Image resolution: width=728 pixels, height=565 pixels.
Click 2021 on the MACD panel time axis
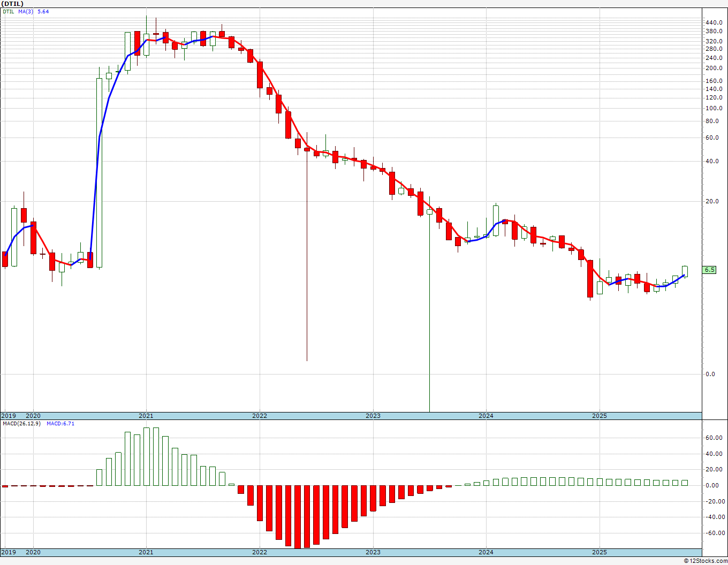[146, 552]
